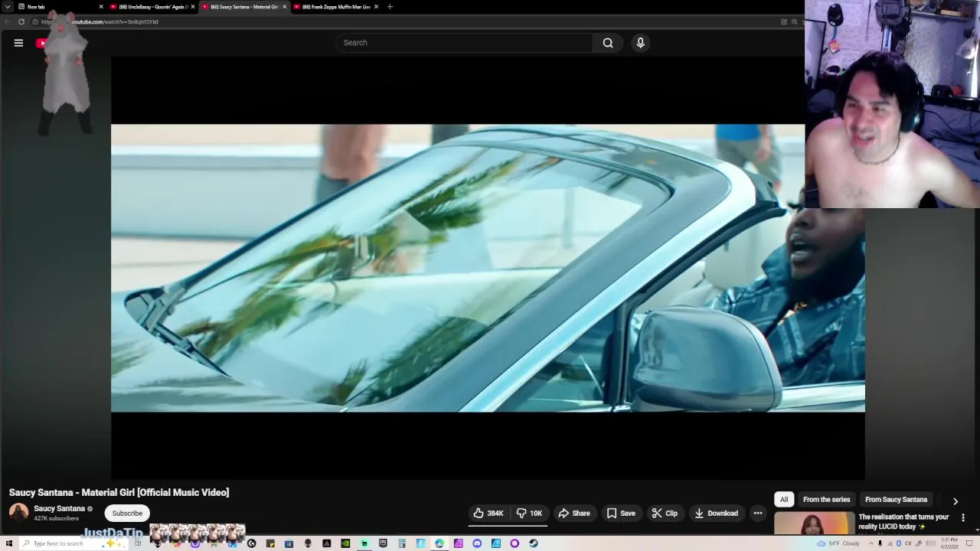The width and height of the screenshot is (980, 551).
Task: Open NVIDIA app from taskbar
Action: (345, 543)
